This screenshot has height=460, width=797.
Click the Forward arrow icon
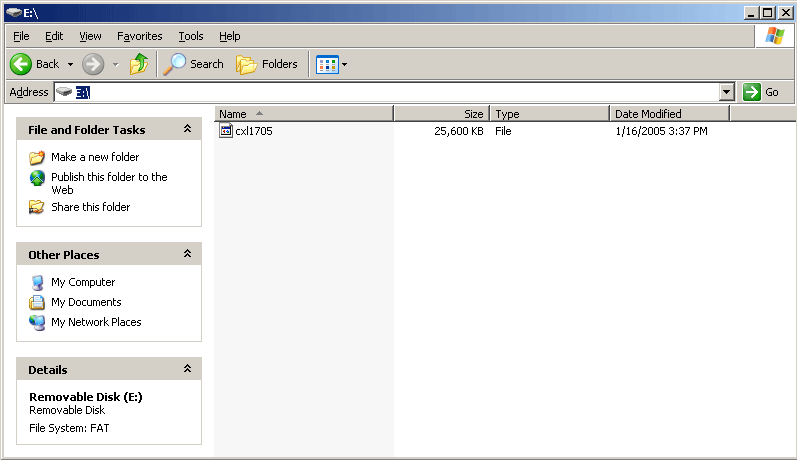93,64
